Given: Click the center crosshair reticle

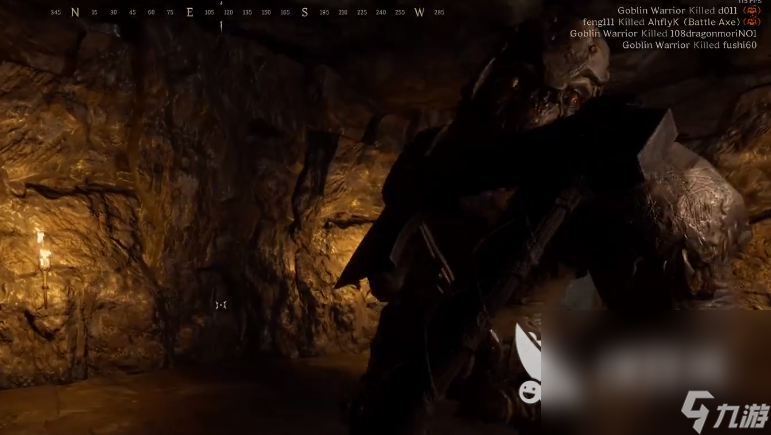Looking at the screenshot, I should [221, 305].
